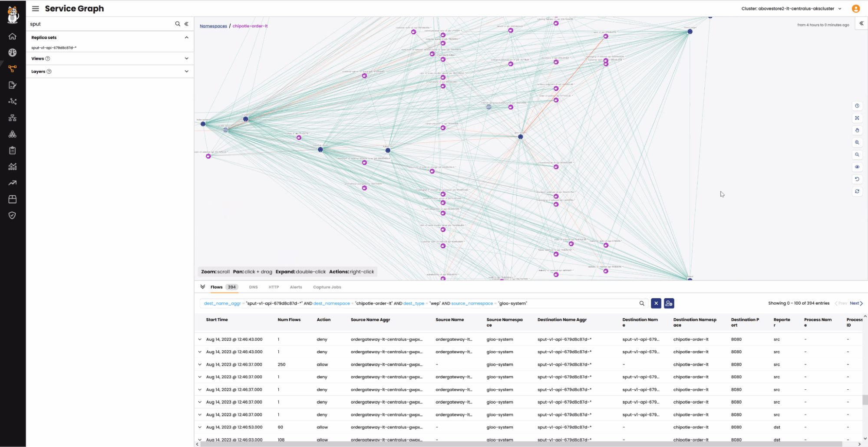Expand the flow row with 250 flows
The image size is (868, 447).
point(200,365)
